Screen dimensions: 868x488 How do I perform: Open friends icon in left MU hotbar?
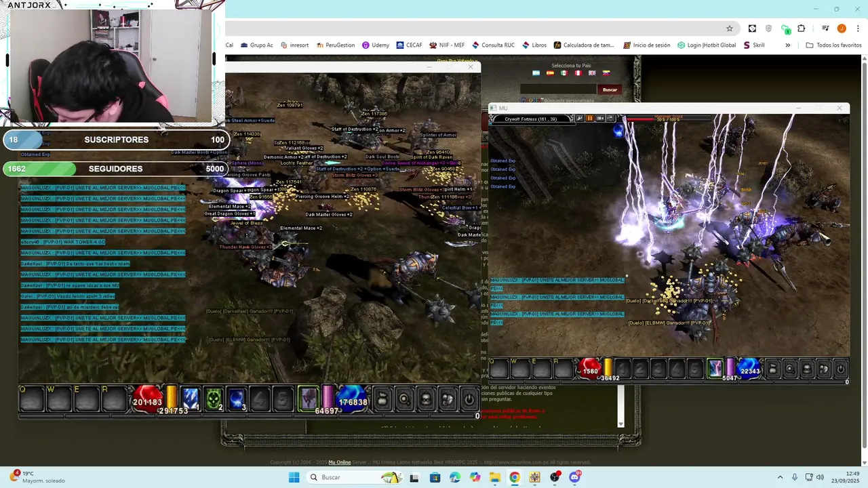point(448,399)
